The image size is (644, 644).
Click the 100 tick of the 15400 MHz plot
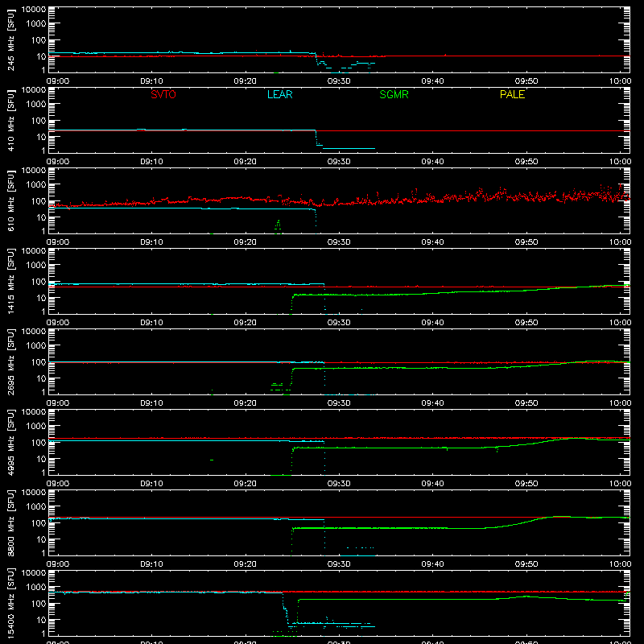[x=39, y=604]
